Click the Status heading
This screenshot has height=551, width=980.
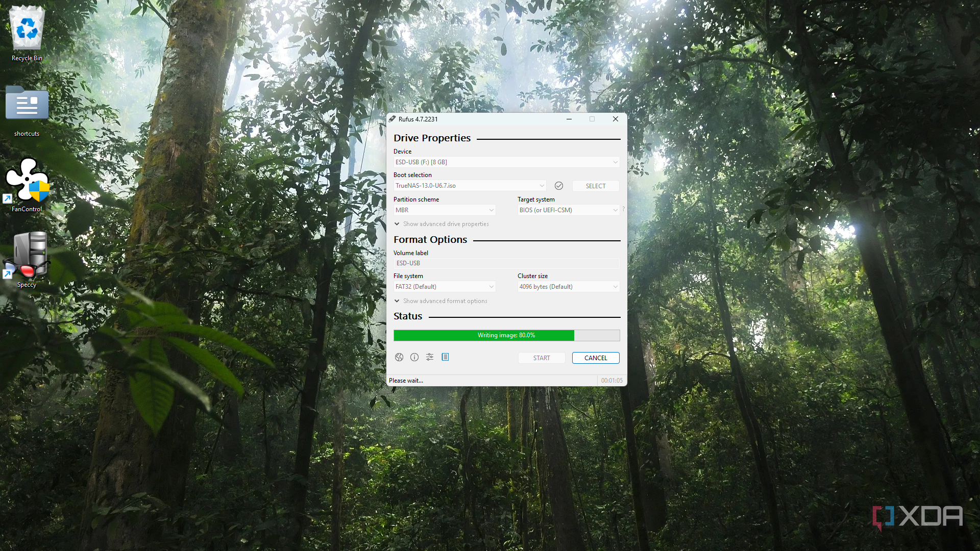(408, 316)
